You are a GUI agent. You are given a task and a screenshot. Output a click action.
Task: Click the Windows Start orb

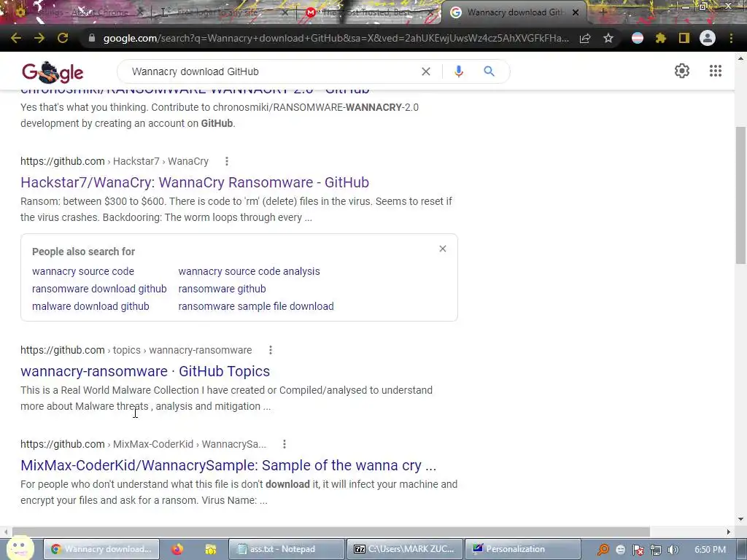[19, 548]
